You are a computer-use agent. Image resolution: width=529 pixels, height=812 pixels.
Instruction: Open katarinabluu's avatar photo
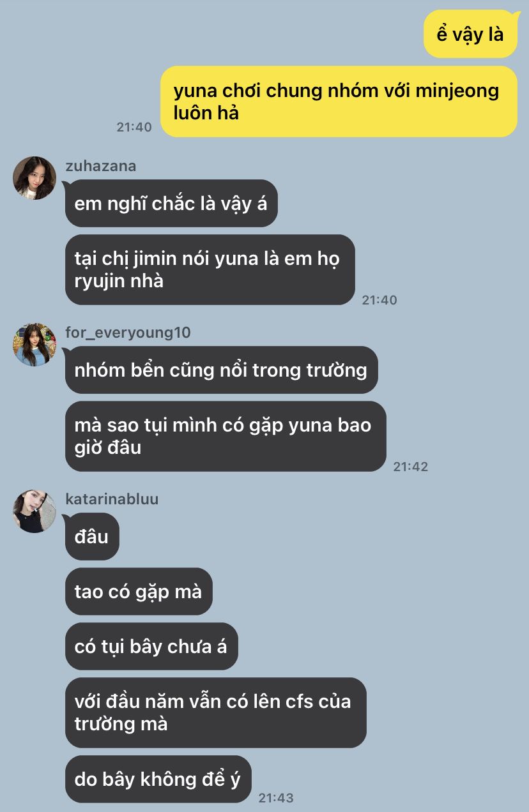coord(34,511)
